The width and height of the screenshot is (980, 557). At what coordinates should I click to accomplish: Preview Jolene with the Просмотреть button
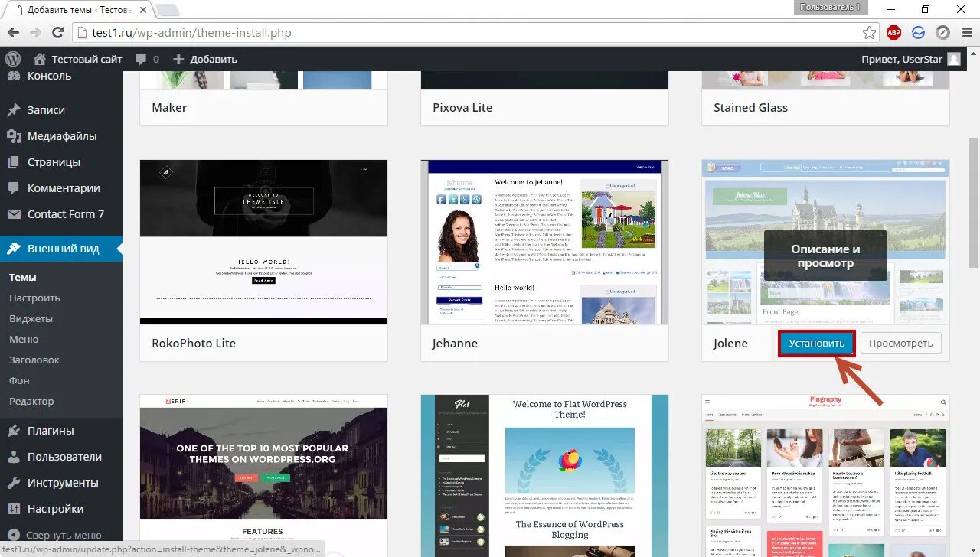[900, 343]
